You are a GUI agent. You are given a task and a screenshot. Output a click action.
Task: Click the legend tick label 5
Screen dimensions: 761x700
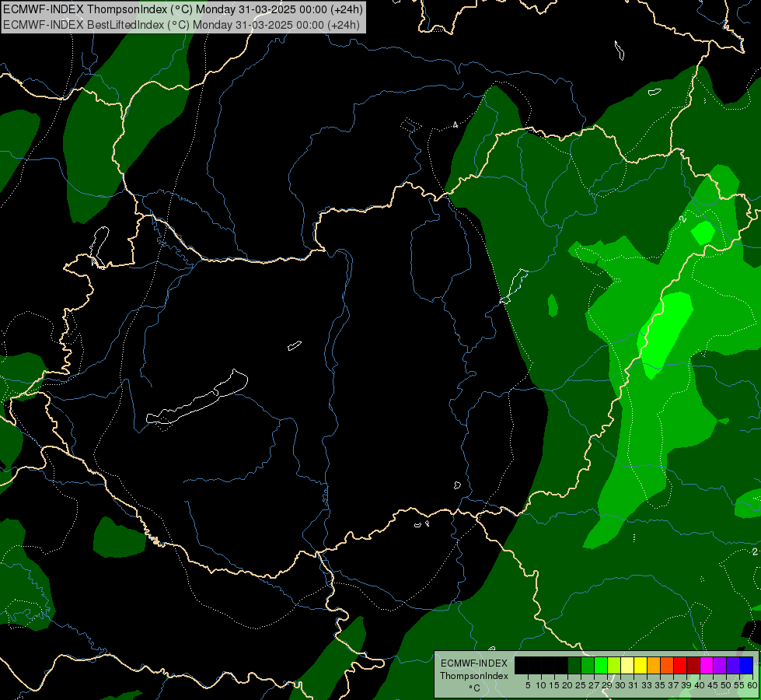tap(528, 685)
